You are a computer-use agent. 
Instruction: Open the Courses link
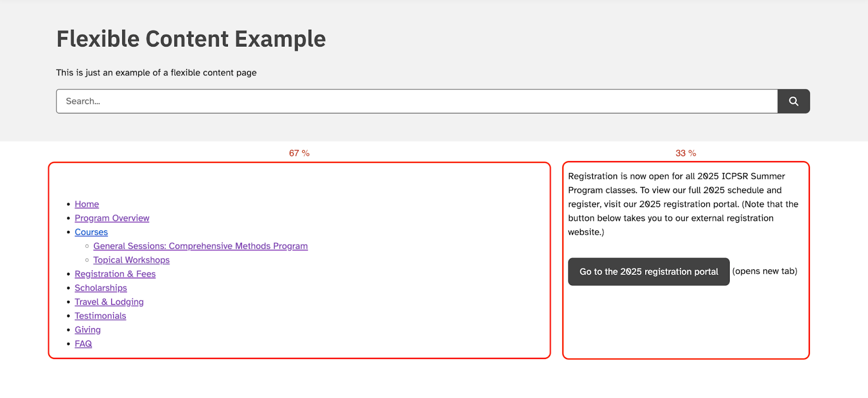pos(91,232)
